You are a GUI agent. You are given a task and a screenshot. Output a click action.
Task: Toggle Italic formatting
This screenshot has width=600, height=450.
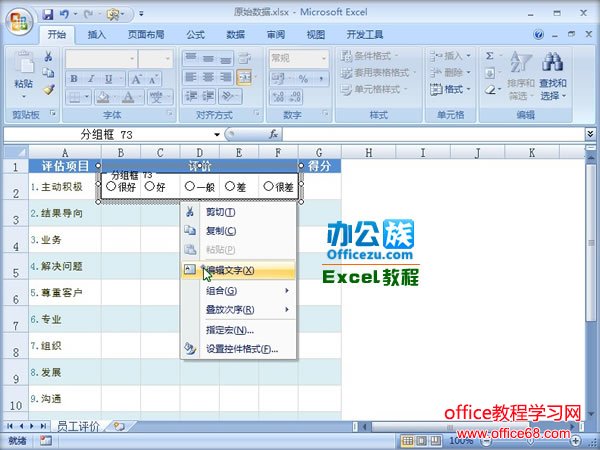(x=91, y=79)
